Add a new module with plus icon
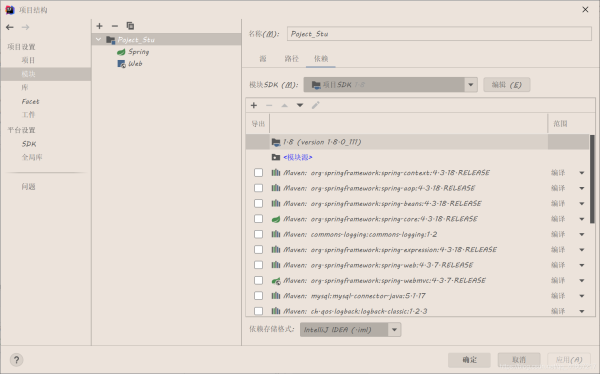 click(99, 26)
